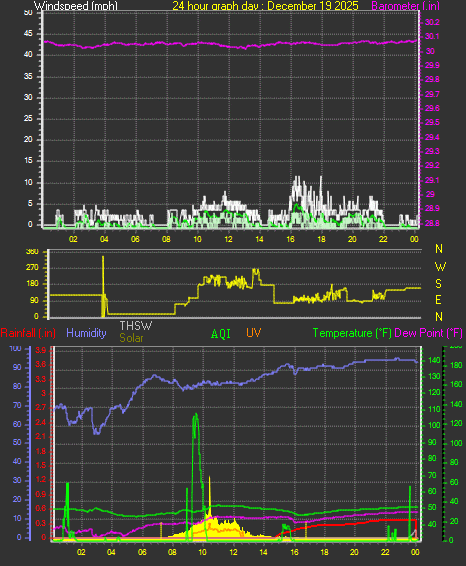The height and width of the screenshot is (566, 466).
Task: Click hour 12 on windspeed chart time axis
Action: tap(228, 239)
